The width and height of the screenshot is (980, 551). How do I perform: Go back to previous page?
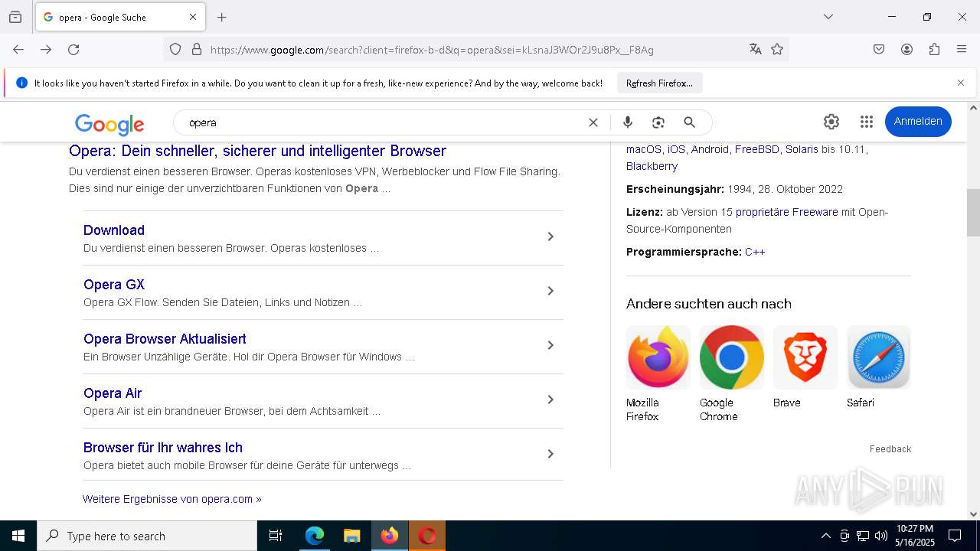[x=18, y=50]
